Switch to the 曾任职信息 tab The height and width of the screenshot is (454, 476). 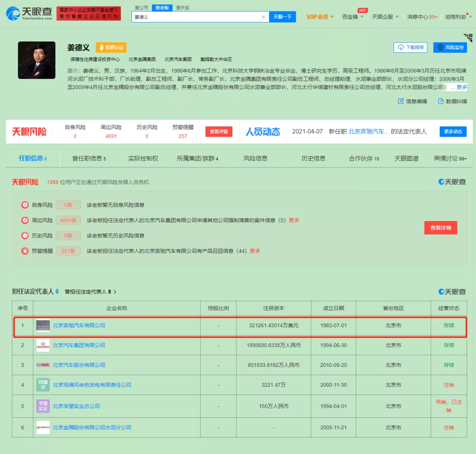click(x=89, y=159)
